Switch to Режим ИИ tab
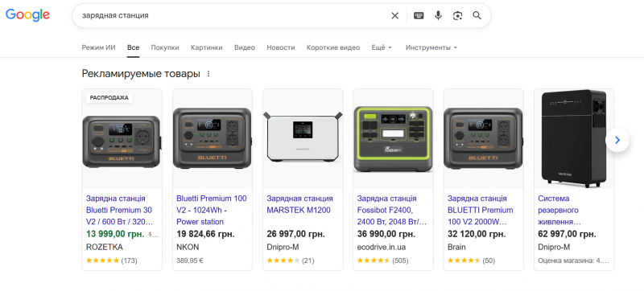This screenshot has height=291, width=644. pos(98,47)
